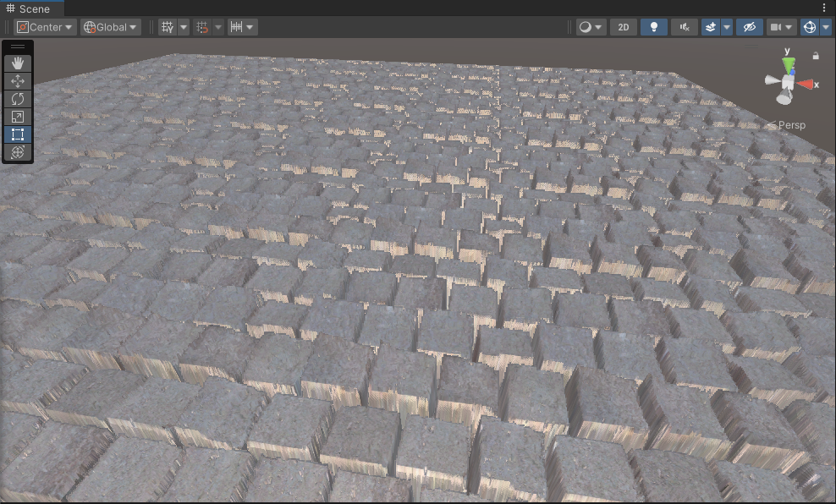836x504 pixels.
Task: Click the tools overlay drag handle
Action: click(x=18, y=47)
